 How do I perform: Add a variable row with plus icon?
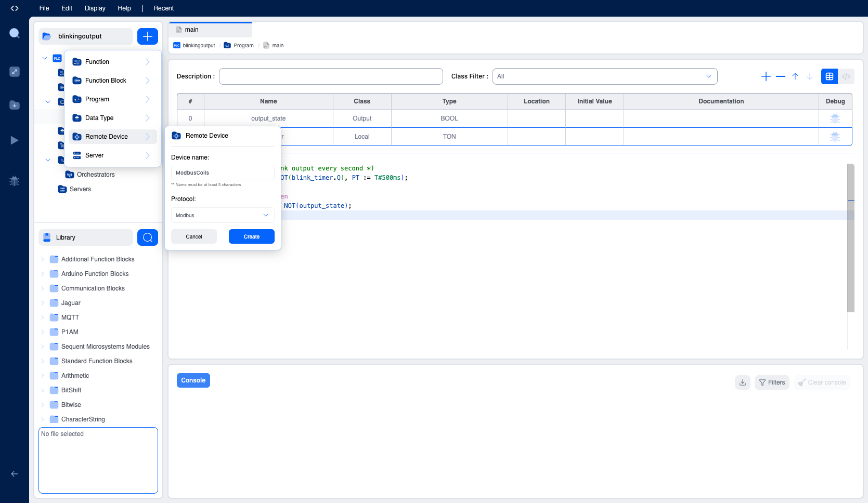(766, 76)
